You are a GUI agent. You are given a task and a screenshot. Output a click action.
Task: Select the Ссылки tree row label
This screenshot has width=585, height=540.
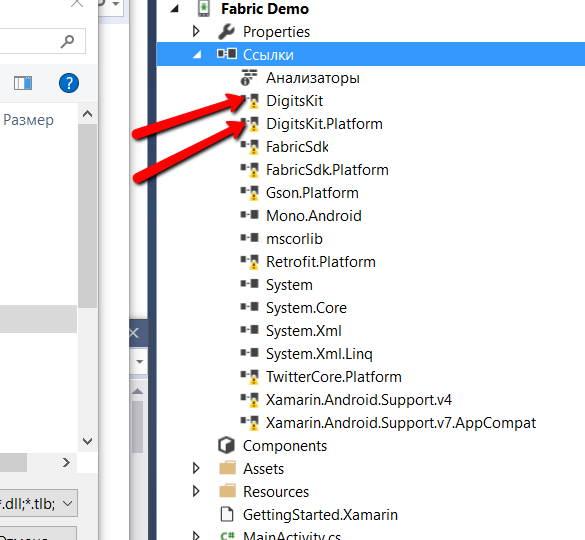(268, 55)
